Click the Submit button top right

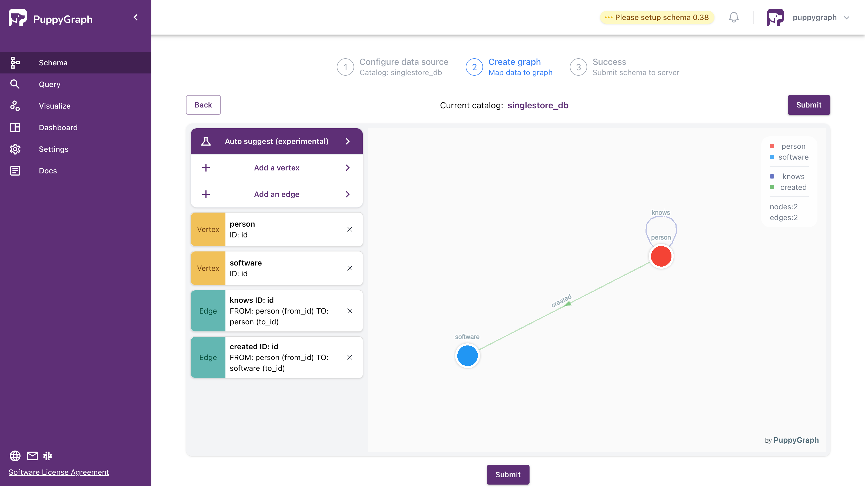(x=809, y=105)
